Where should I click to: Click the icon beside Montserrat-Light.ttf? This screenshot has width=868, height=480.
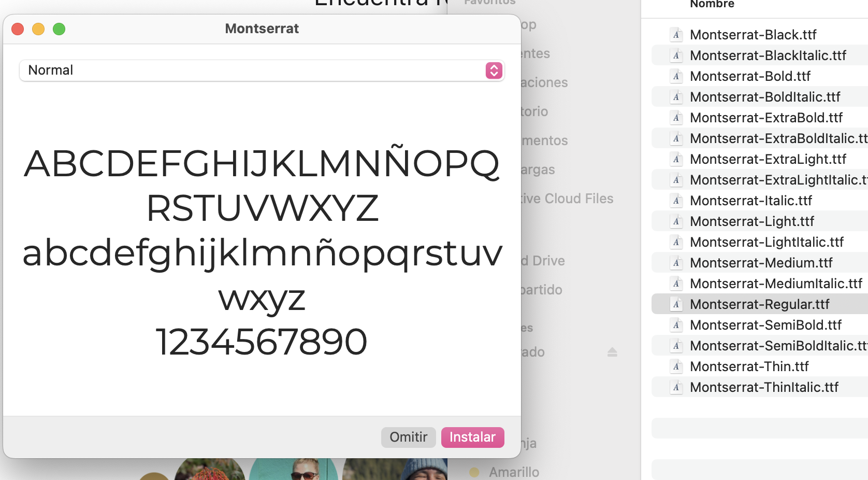pos(676,221)
